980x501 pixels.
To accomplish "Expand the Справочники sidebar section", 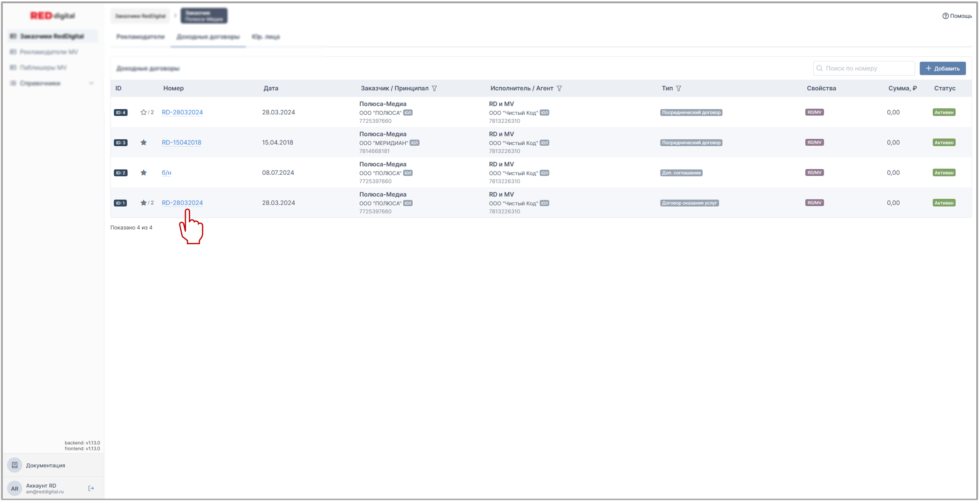I will point(91,83).
